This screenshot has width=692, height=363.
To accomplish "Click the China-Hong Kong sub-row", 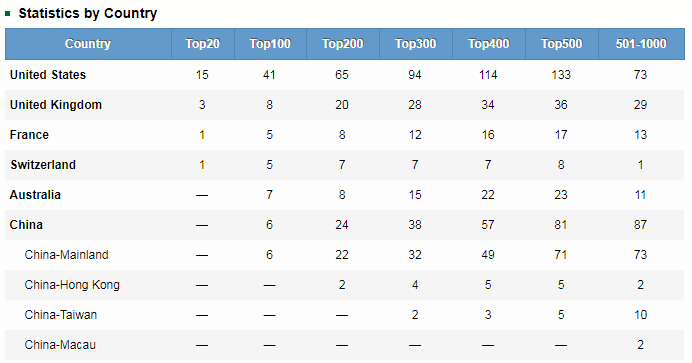I will (x=344, y=285).
